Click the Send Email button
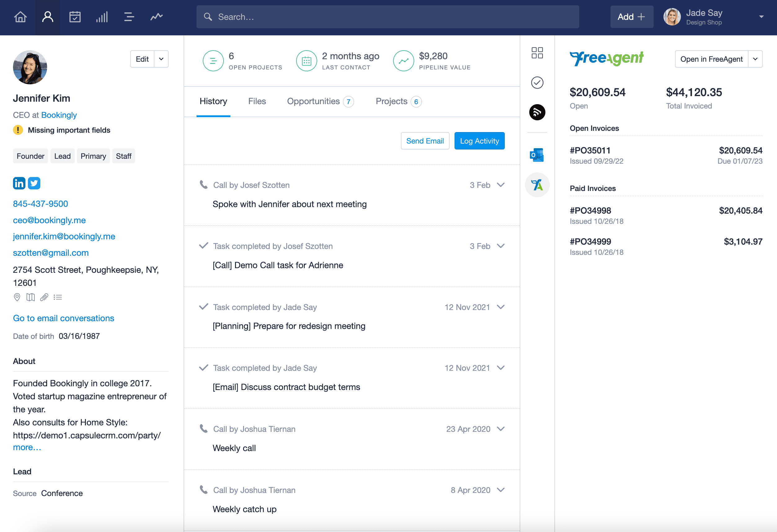 point(425,140)
